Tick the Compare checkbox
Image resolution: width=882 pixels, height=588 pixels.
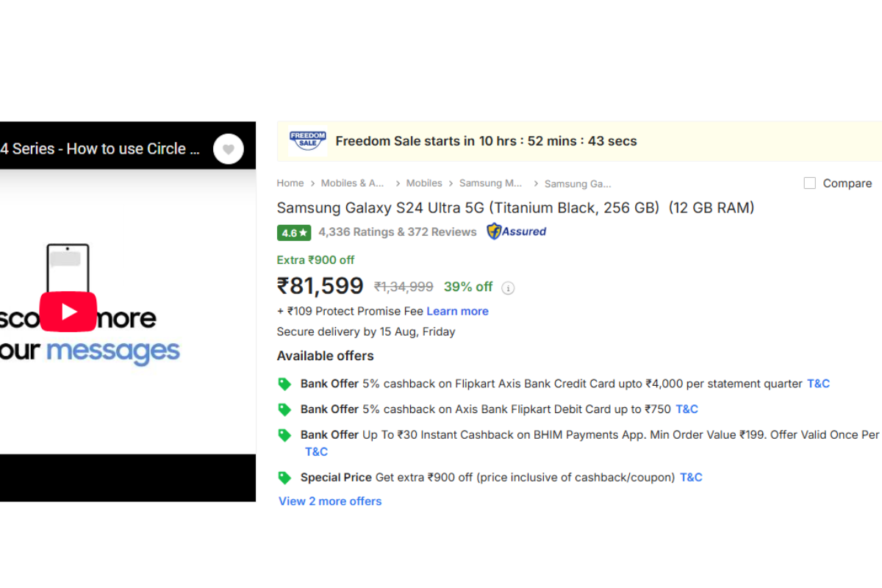click(810, 183)
